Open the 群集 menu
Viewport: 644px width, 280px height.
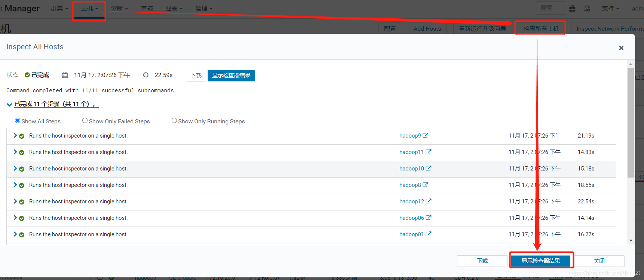click(x=59, y=8)
